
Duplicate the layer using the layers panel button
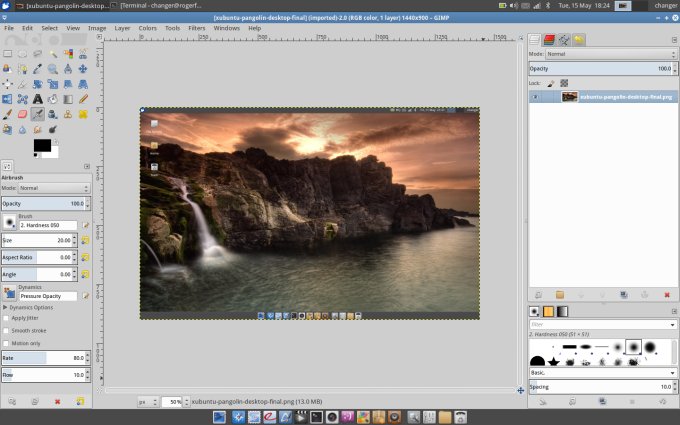point(624,295)
